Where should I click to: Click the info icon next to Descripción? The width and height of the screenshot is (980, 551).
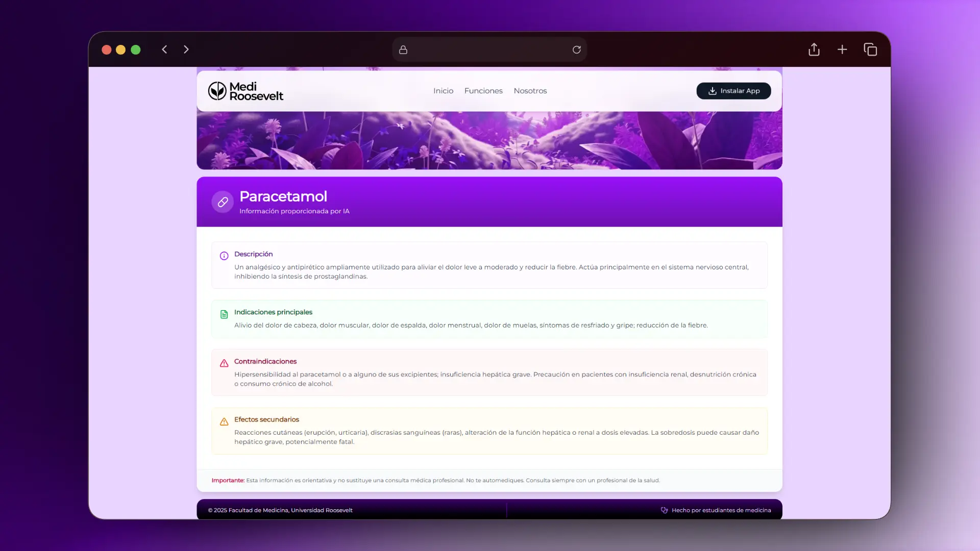(x=224, y=256)
